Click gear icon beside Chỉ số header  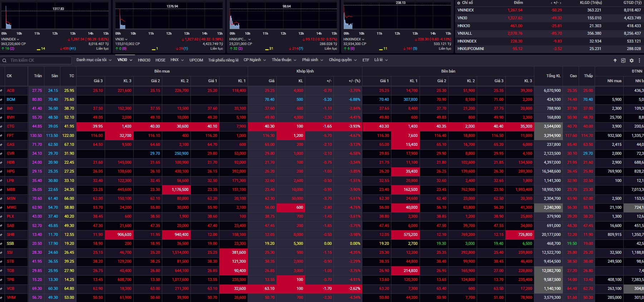459,3
